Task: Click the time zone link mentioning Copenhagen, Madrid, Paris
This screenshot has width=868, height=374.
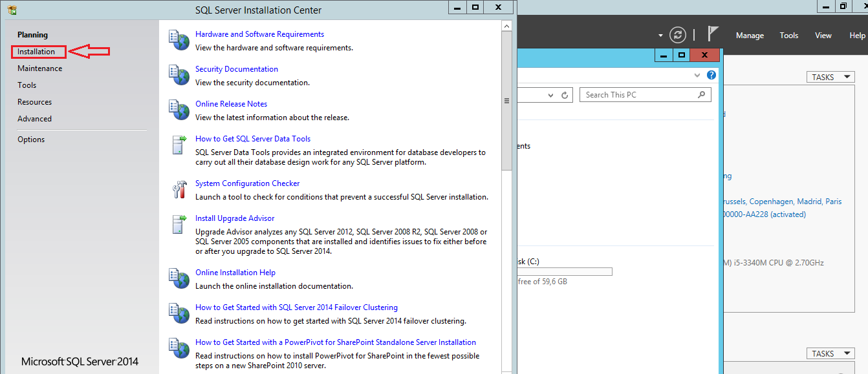Action: click(x=782, y=202)
